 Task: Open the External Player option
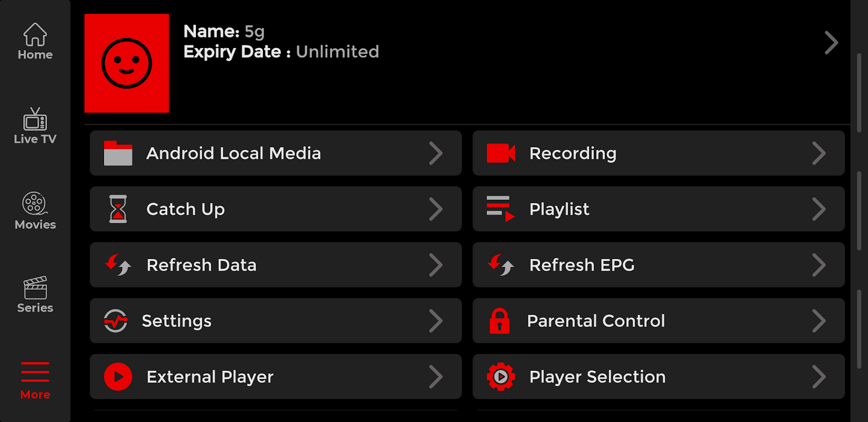pyautogui.click(x=275, y=377)
